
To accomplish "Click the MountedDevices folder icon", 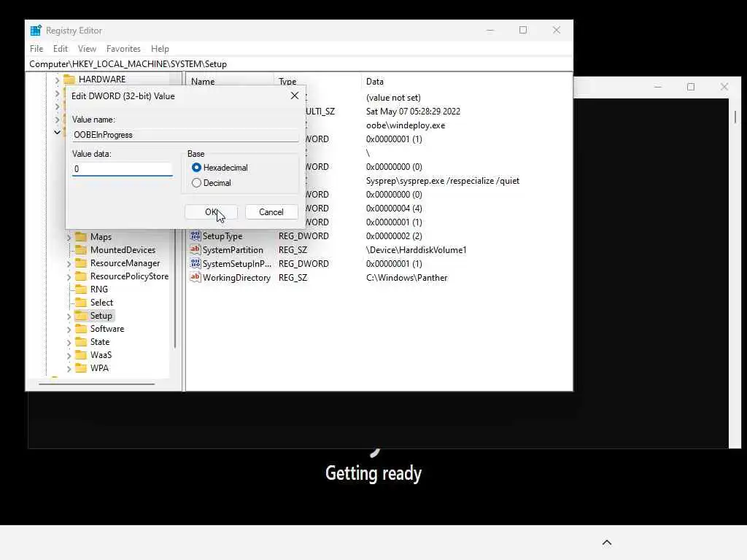I will click(82, 249).
